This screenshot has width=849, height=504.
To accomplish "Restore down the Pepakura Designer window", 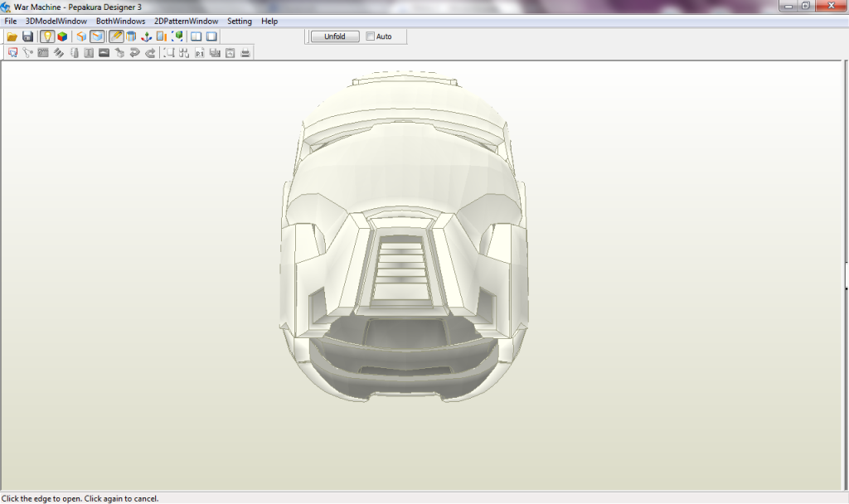I will (x=805, y=6).
